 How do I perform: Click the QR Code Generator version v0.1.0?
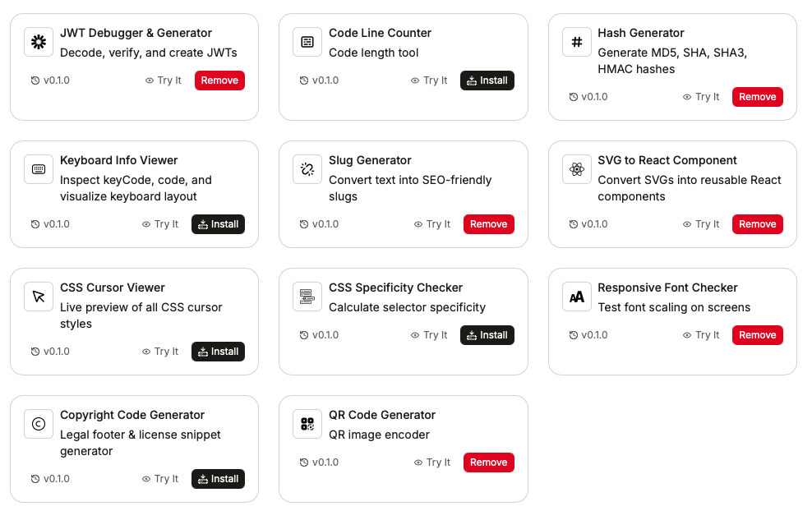point(319,462)
